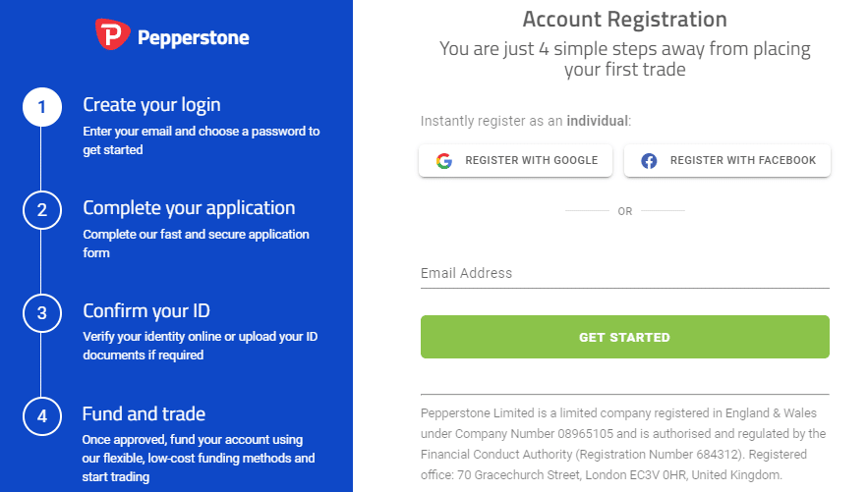
Task: Select step 1 circle for Create your login
Action: [42, 107]
